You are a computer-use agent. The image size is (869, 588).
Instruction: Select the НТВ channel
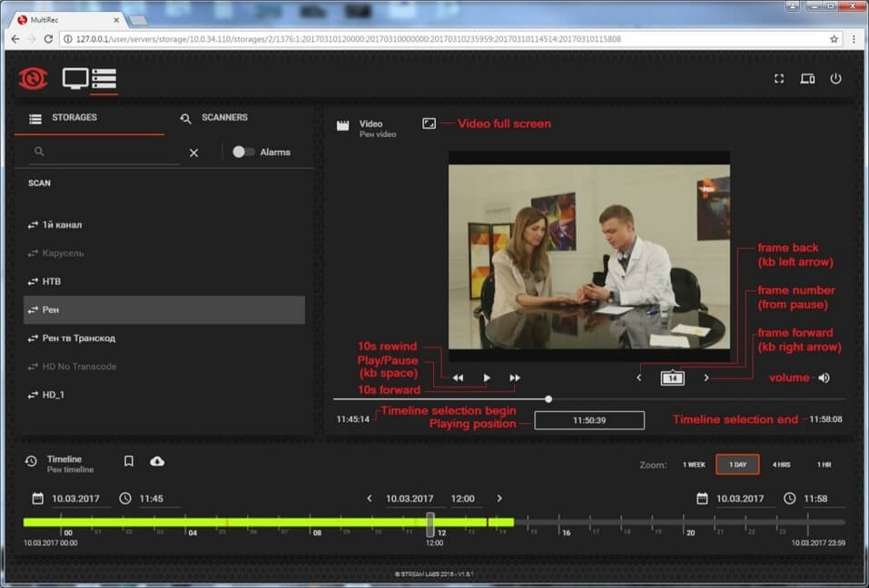pyautogui.click(x=164, y=281)
